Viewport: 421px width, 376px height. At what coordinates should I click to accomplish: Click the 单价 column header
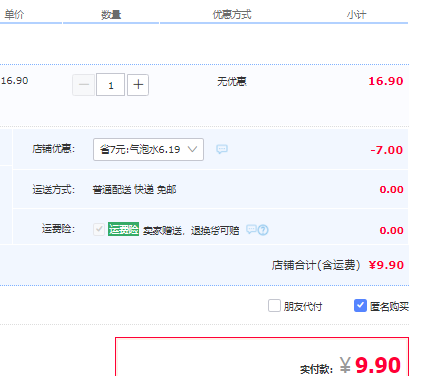click(x=14, y=15)
